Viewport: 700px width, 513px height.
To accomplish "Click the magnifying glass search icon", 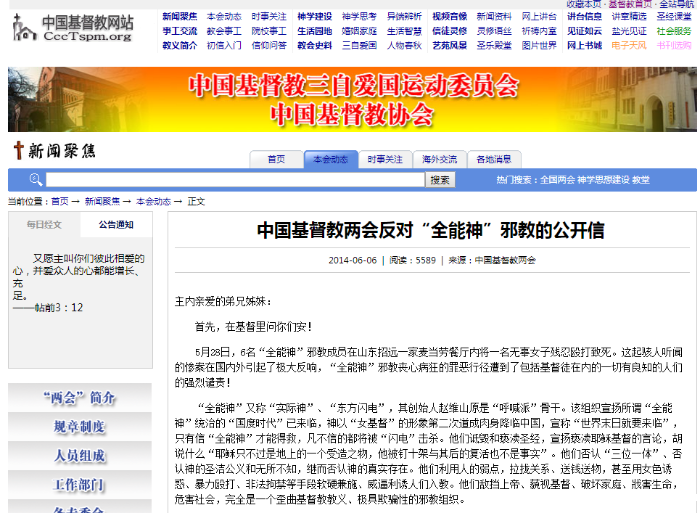I will pos(35,180).
